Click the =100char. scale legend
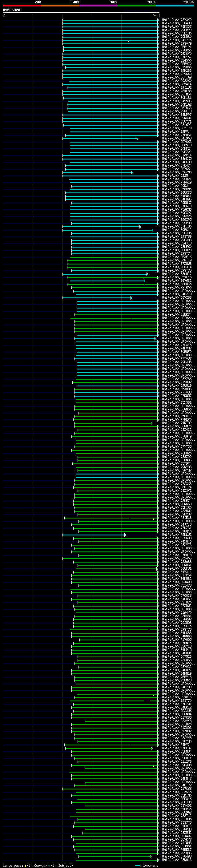This screenshot has height=868, width=197. tap(146, 865)
